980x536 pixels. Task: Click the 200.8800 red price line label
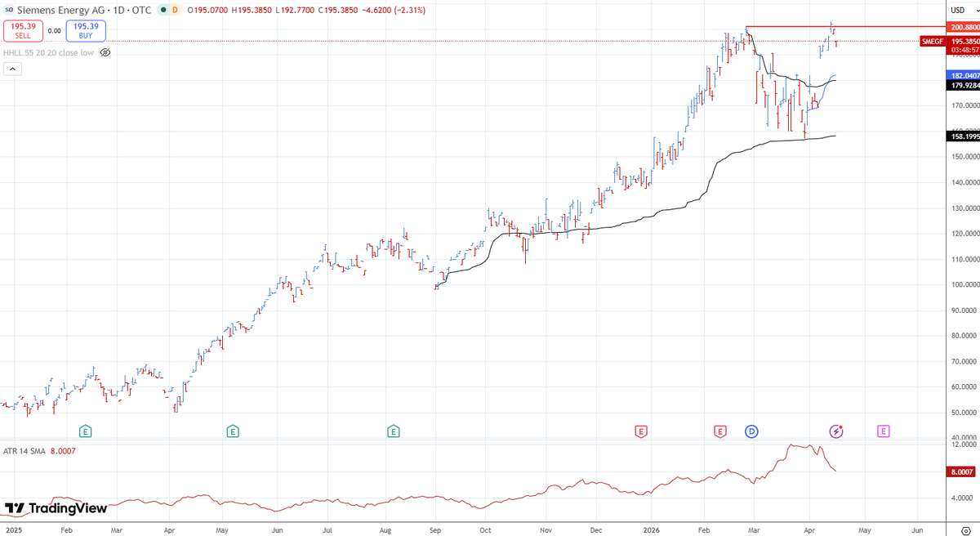[964, 27]
